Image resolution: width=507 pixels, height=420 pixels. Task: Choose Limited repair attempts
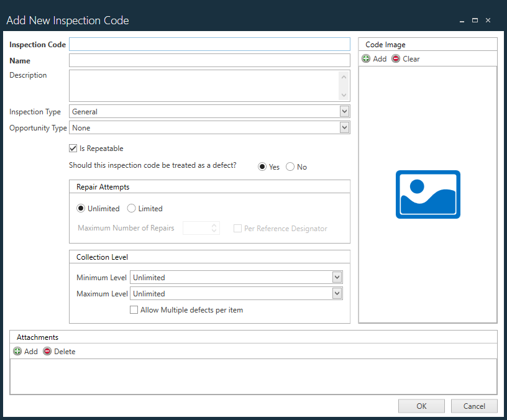pyautogui.click(x=130, y=208)
